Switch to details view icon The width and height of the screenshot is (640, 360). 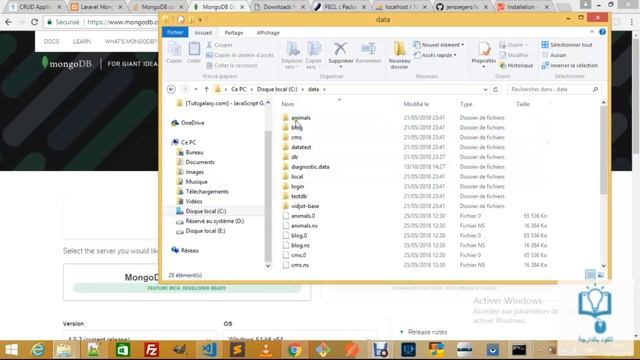[x=590, y=275]
